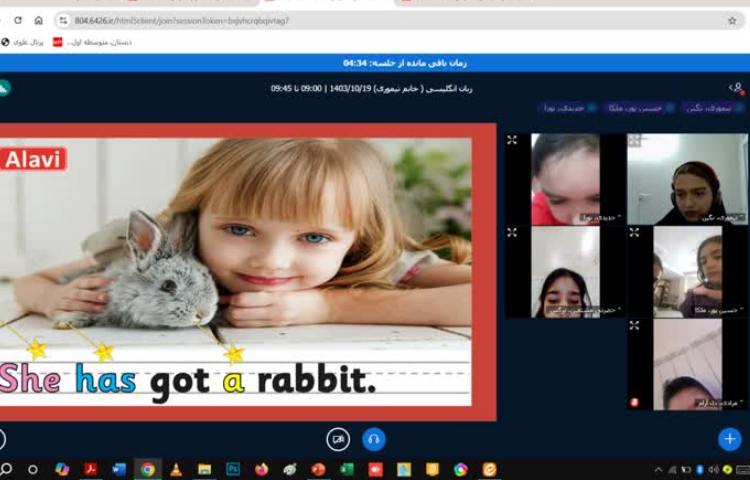Click the red status badge on bottom video
This screenshot has width=750, height=480.
click(x=635, y=402)
